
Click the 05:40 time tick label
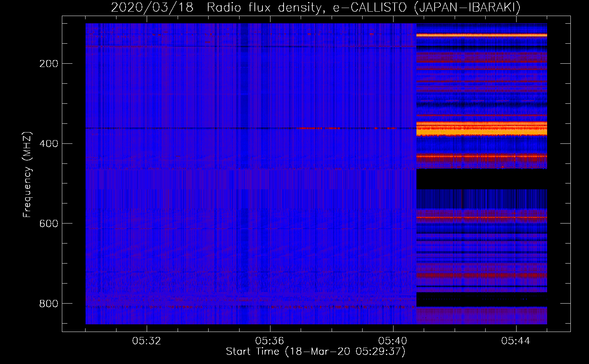pyautogui.click(x=393, y=341)
